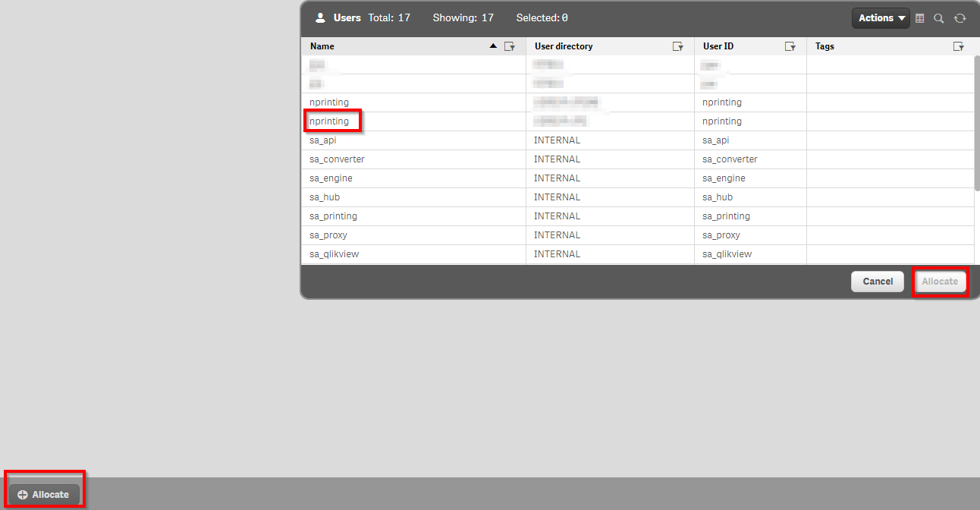The width and height of the screenshot is (980, 510).
Task: Open the filter icon on the Tags column
Action: (x=959, y=46)
